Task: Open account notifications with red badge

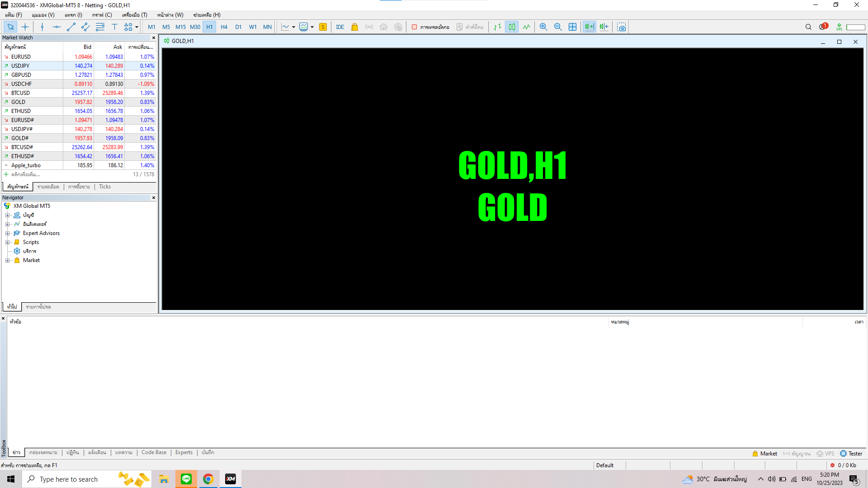Action: click(x=823, y=27)
